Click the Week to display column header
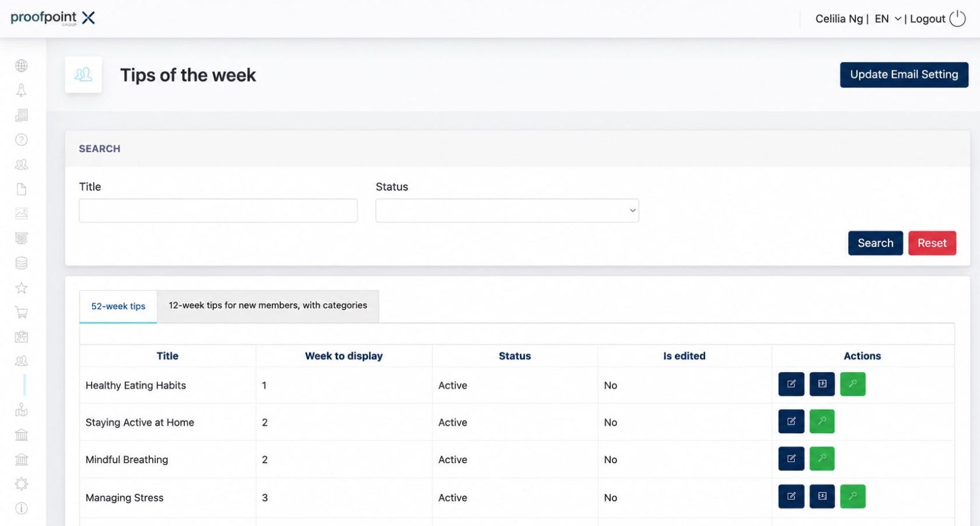Viewport: 980px width, 526px height. coord(344,356)
